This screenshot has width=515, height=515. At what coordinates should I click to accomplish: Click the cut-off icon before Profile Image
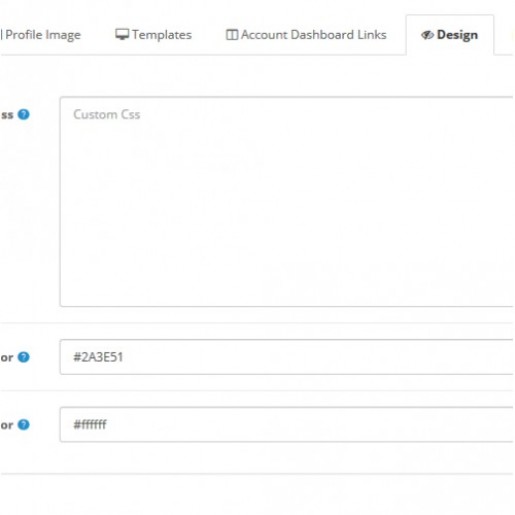[1, 34]
